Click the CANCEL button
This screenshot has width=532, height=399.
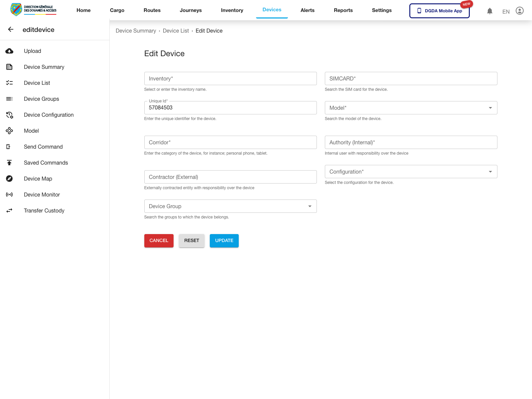click(x=159, y=240)
